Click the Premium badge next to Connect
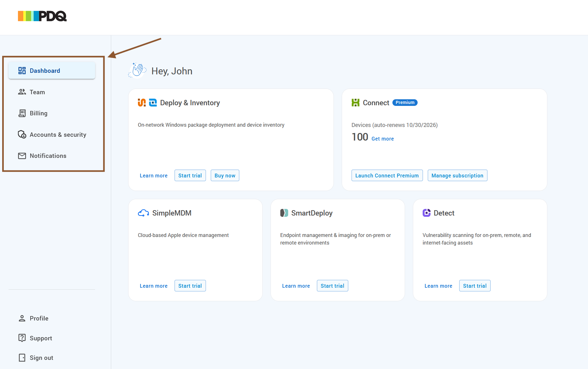The width and height of the screenshot is (588, 369). coord(405,103)
